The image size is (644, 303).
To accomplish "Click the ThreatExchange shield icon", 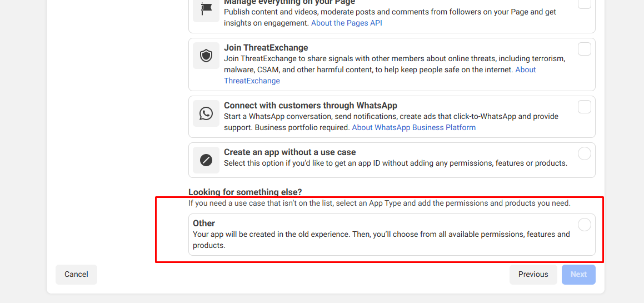I will coord(206,56).
